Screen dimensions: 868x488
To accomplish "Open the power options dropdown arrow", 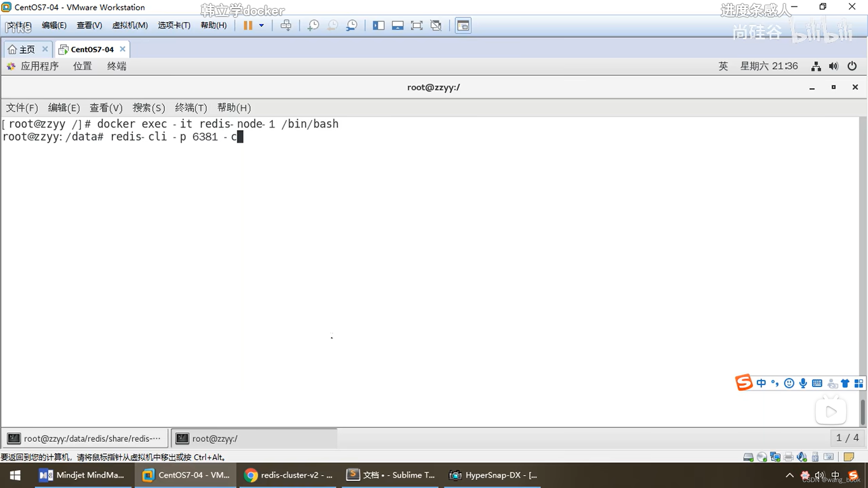I will pyautogui.click(x=261, y=25).
